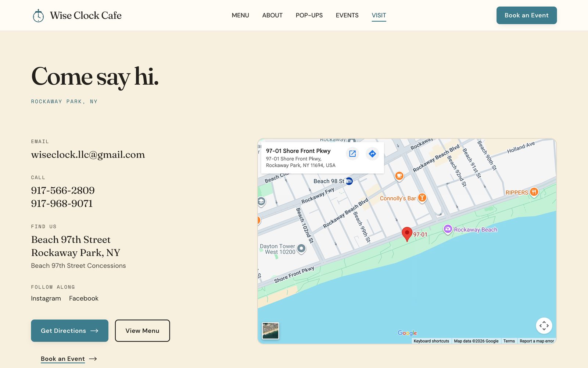Click the View Menu button
Image resolution: width=588 pixels, height=368 pixels.
142,330
